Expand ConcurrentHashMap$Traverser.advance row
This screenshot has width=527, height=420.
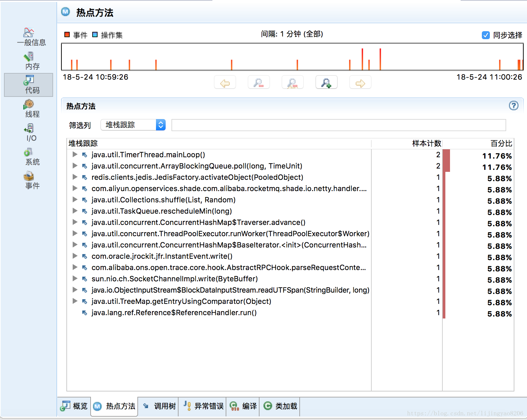point(75,222)
